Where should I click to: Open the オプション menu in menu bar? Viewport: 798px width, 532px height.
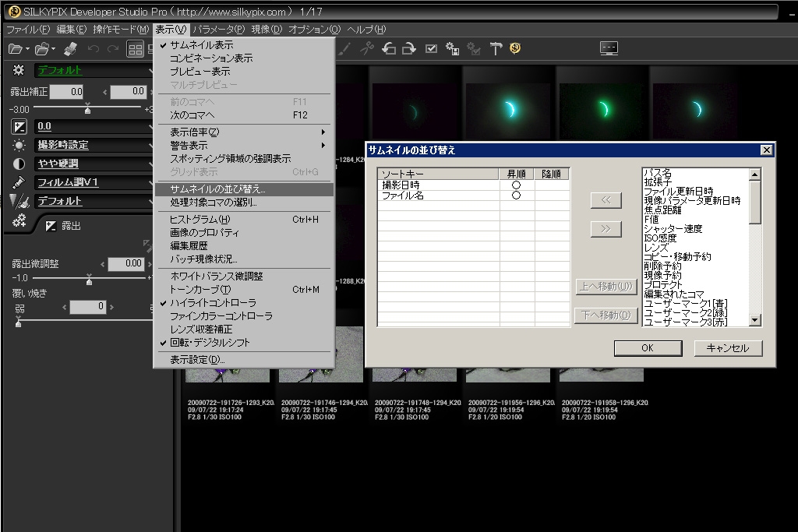314,30
